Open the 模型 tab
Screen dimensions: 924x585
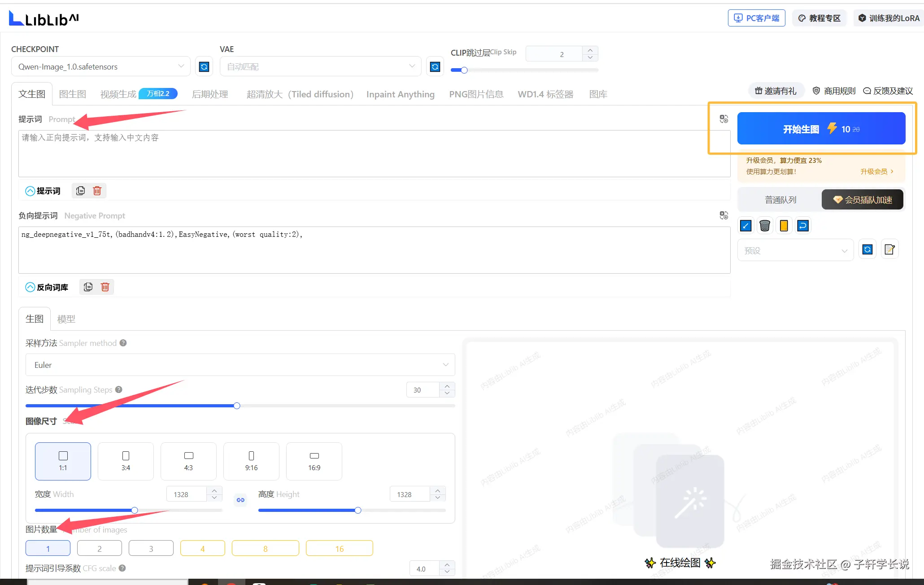(66, 319)
